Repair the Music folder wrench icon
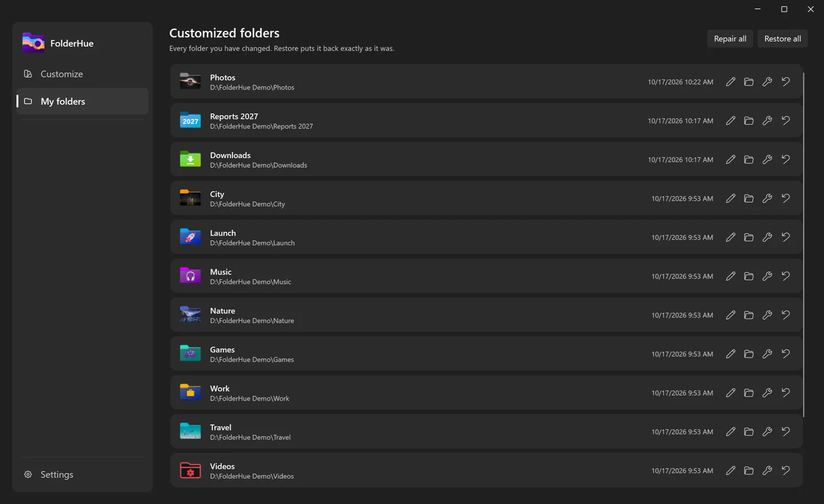The image size is (824, 504). 767,276
